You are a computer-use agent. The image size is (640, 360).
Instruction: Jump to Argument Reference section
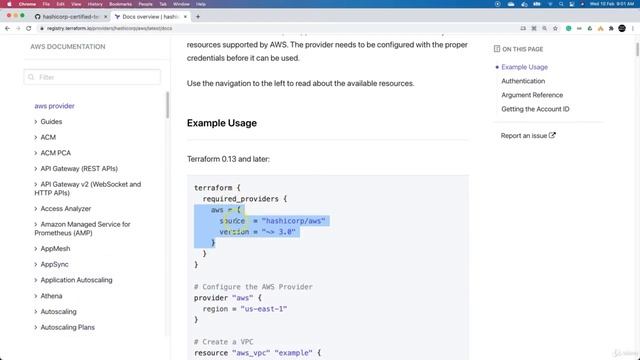tap(532, 95)
